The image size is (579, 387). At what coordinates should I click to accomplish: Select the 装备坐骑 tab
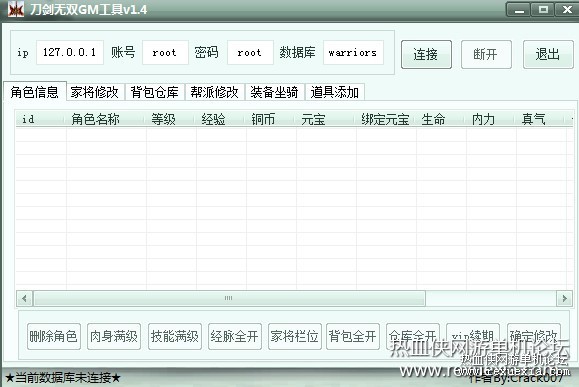pos(274,92)
